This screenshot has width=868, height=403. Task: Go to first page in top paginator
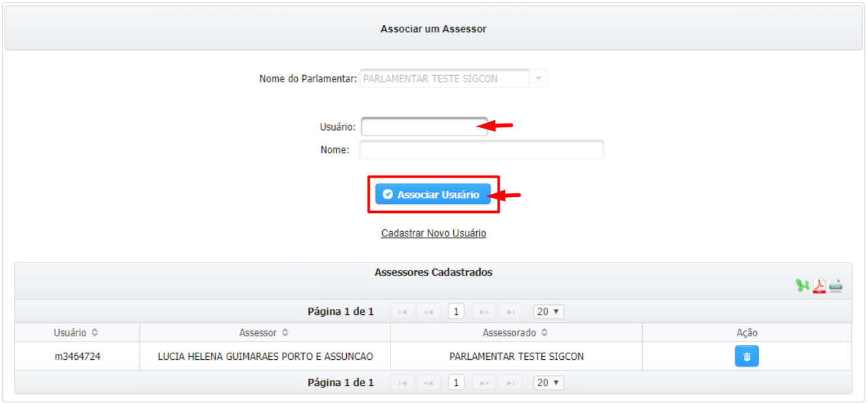pyautogui.click(x=402, y=312)
